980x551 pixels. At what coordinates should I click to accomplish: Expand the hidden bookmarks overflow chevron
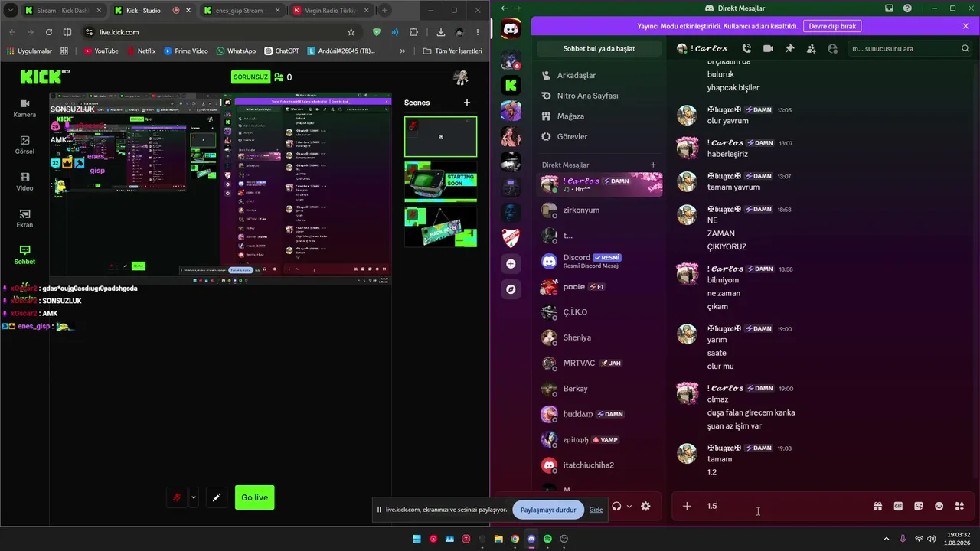point(403,51)
